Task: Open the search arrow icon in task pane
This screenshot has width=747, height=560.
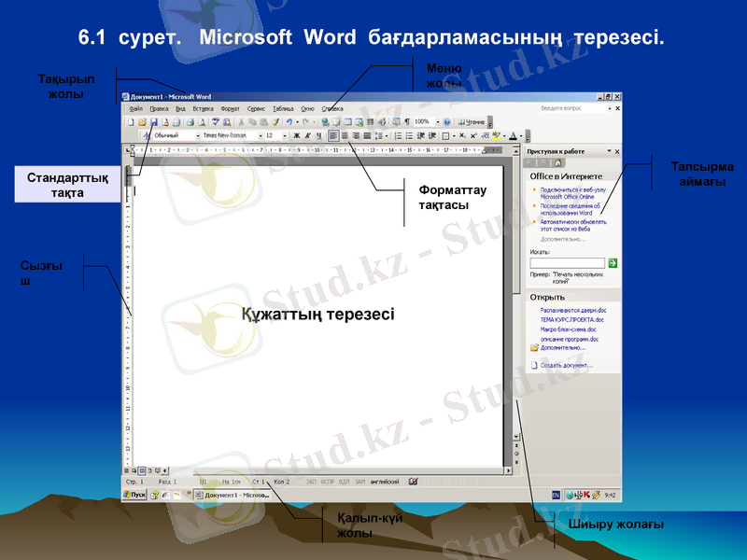Action: click(x=613, y=262)
